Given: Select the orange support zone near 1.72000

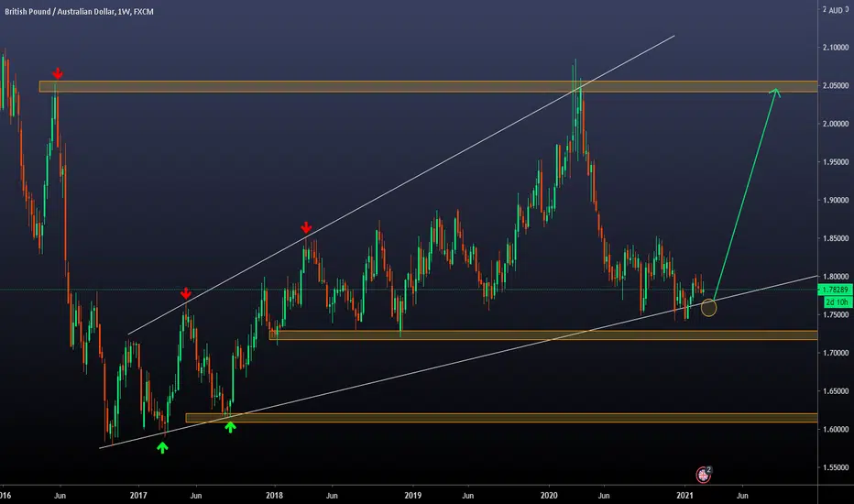Looking at the screenshot, I should coord(543,335).
